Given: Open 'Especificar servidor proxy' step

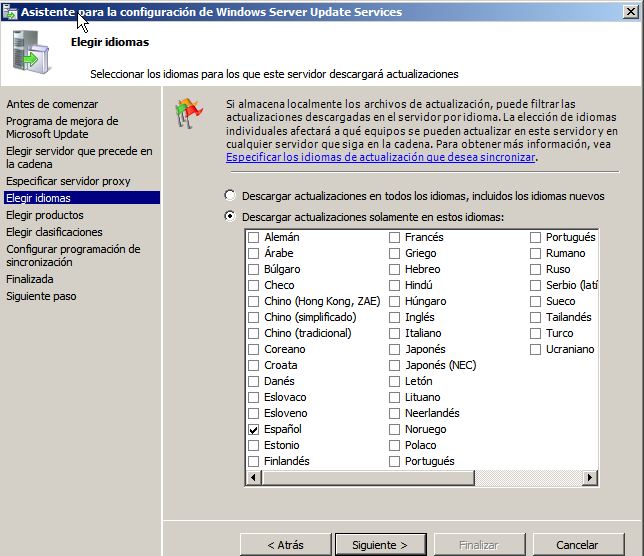Looking at the screenshot, I should [68, 181].
